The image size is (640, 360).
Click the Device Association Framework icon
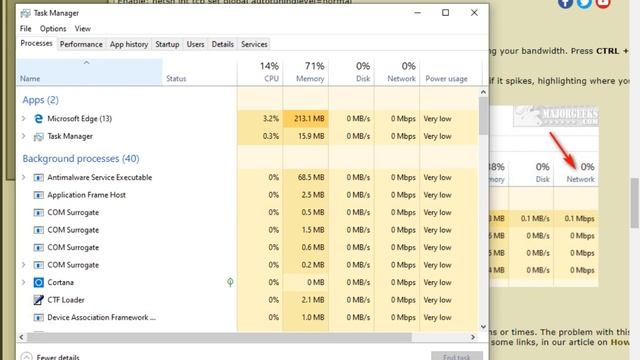tap(38, 318)
